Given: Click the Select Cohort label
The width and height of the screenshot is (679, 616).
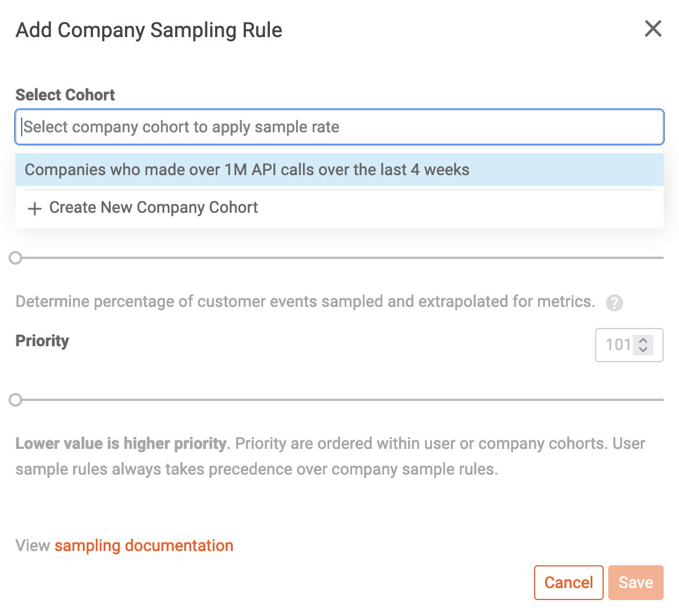Looking at the screenshot, I should (64, 95).
